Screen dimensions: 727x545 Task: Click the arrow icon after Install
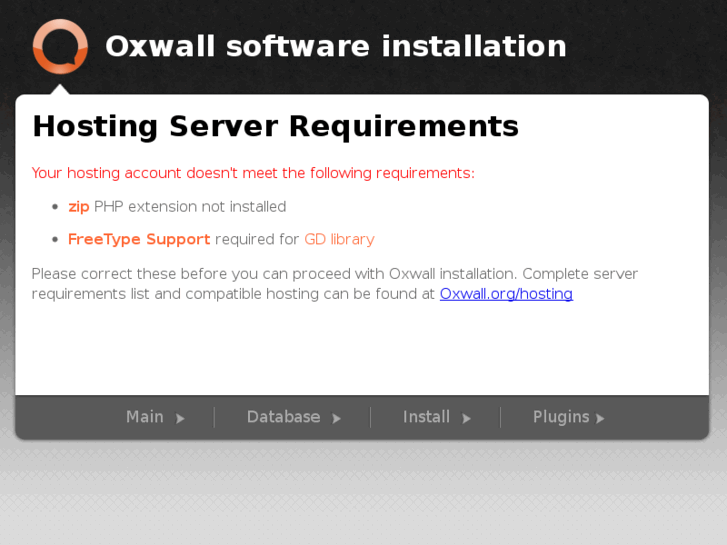coord(466,419)
